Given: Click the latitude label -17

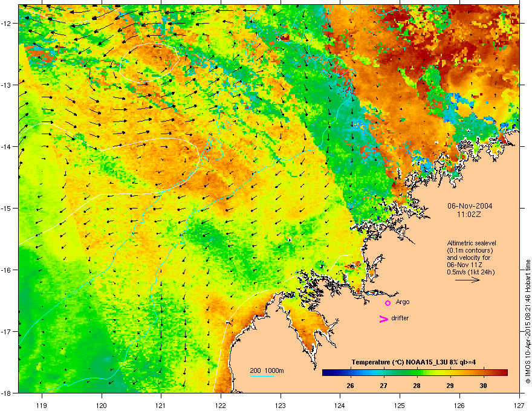Looking at the screenshot, I should (7, 331).
